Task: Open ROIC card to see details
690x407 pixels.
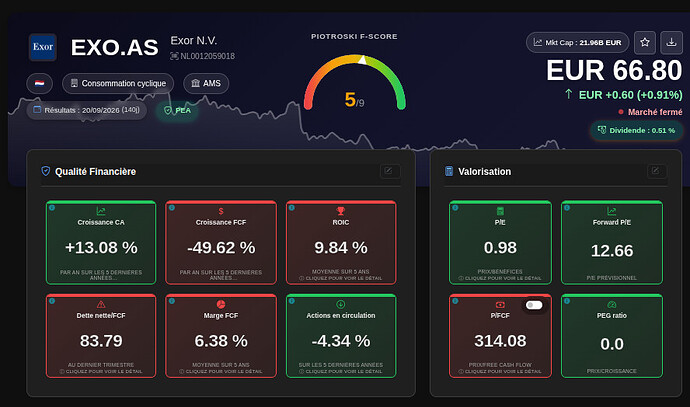Action: (341, 242)
